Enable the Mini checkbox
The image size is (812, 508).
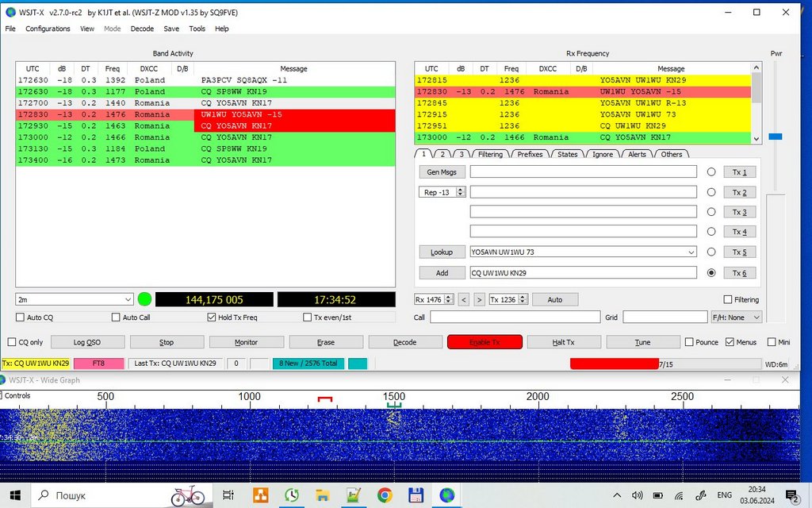pyautogui.click(x=772, y=342)
